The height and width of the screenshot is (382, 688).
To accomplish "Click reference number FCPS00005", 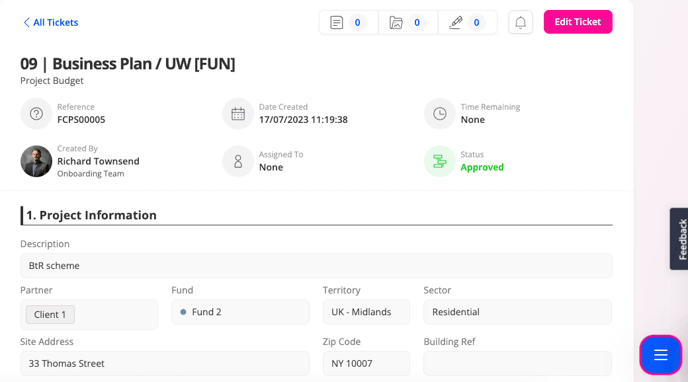I will [81, 120].
